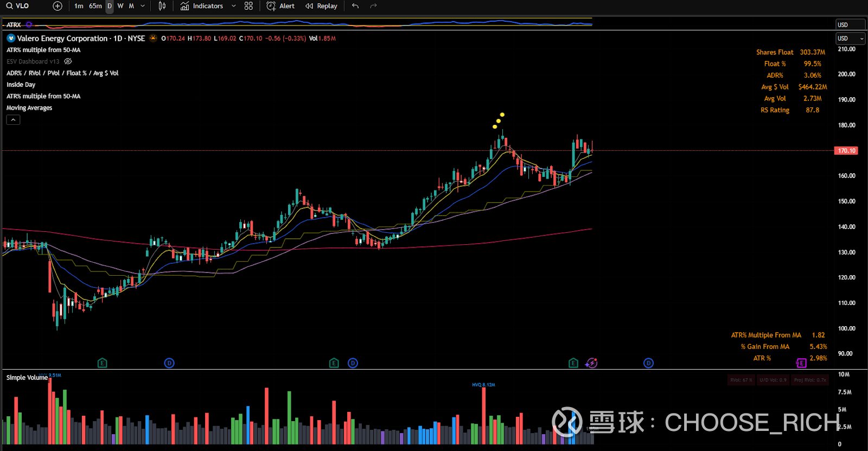
Task: Click the earliest green earnings E marker
Action: [103, 363]
